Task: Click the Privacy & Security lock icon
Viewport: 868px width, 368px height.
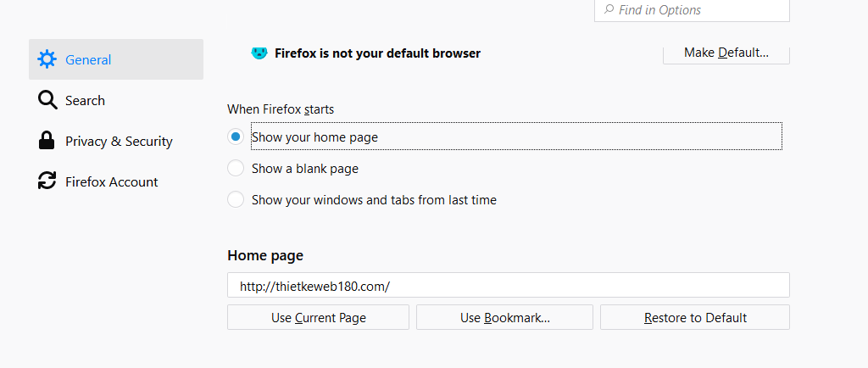Action: (47, 141)
